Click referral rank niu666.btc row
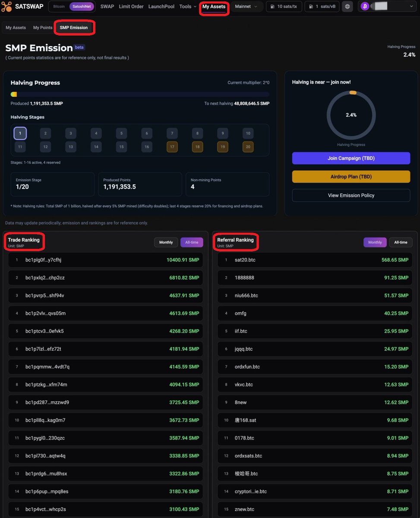420x518 pixels. [315, 296]
